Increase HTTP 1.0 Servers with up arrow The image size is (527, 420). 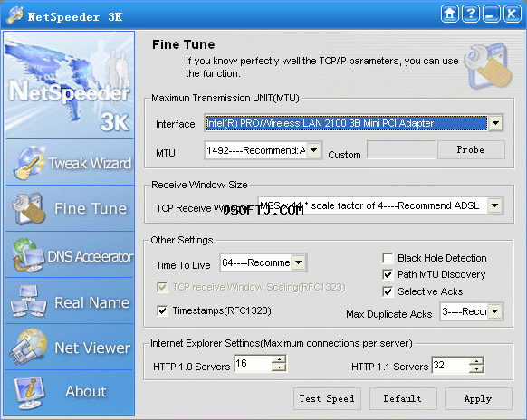[279, 359]
